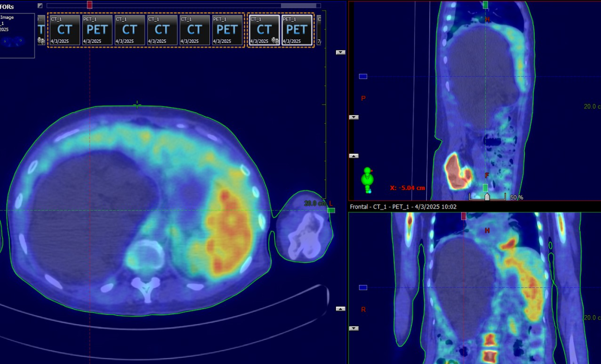Click the human orientation figure icon
This screenshot has height=364, width=601.
[366, 178]
